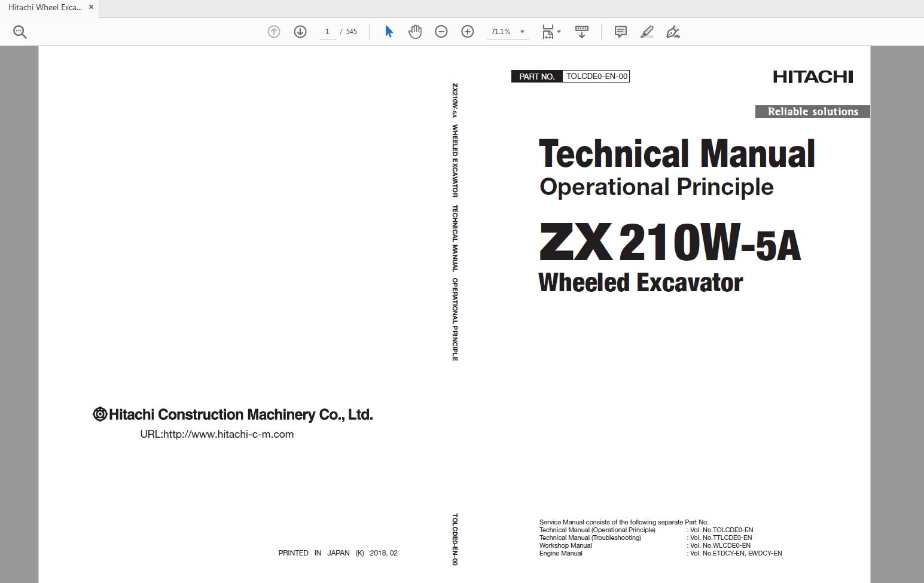The width and height of the screenshot is (924, 583).
Task: Click the 'Technical Manual' title text
Action: point(676,154)
